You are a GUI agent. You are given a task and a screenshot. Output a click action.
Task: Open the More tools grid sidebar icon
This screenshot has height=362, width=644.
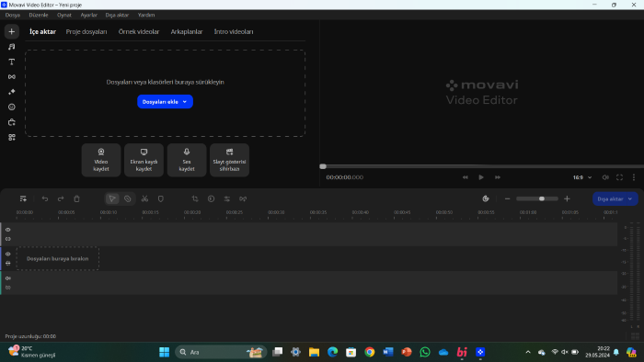click(x=11, y=137)
